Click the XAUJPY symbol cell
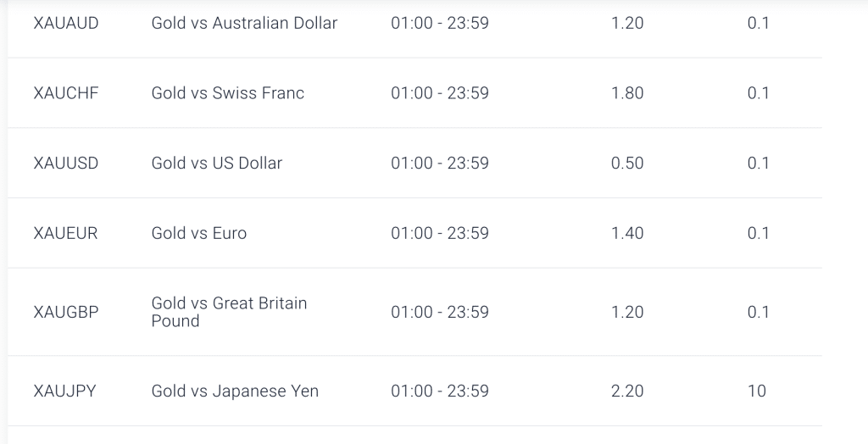Screen dimensions: 868x444 click(x=65, y=391)
